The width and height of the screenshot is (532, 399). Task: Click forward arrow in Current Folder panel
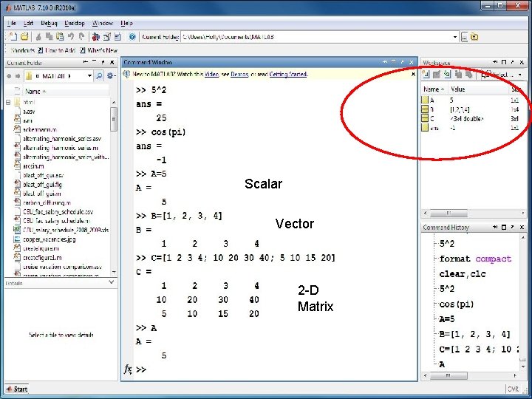[18, 76]
